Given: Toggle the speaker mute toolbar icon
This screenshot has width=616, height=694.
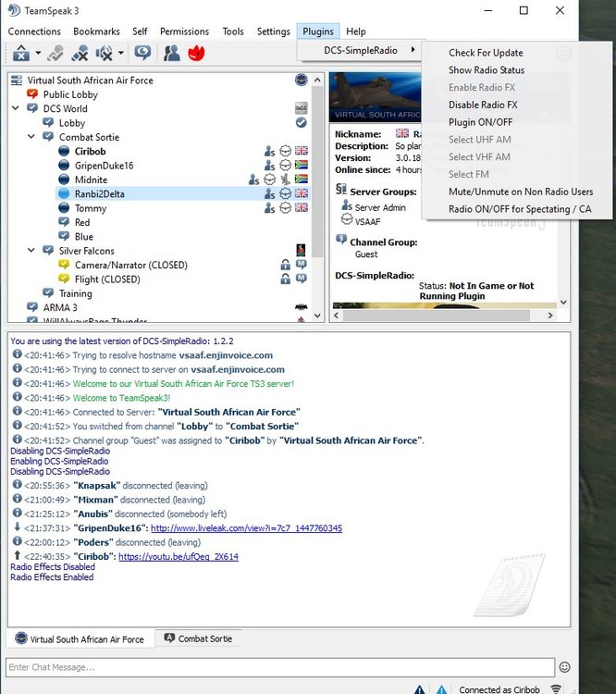Looking at the screenshot, I should pos(104,53).
